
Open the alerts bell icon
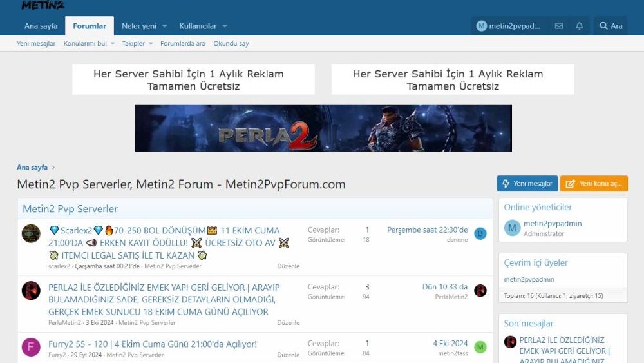coord(579,26)
